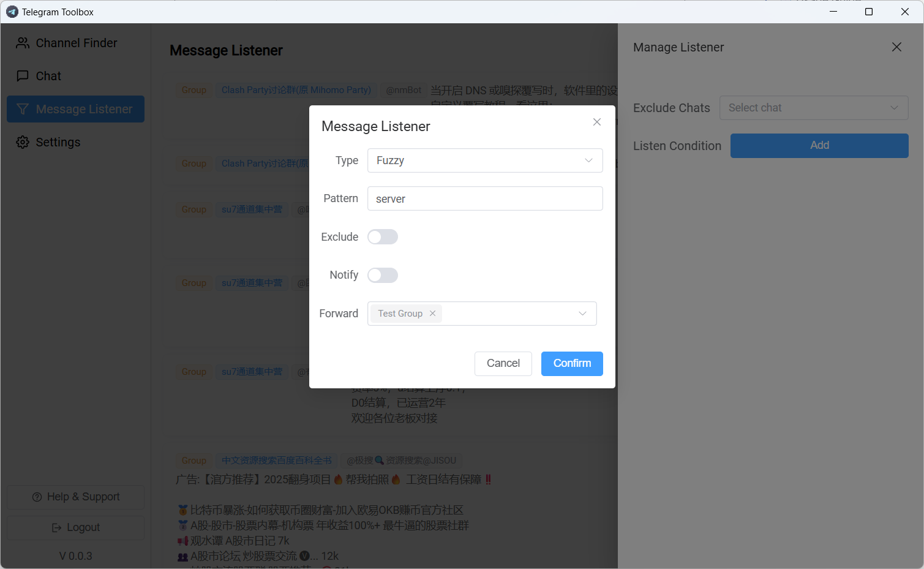Toggle Exclude off after enabling Notify
The height and width of the screenshot is (569, 924).
click(383, 236)
